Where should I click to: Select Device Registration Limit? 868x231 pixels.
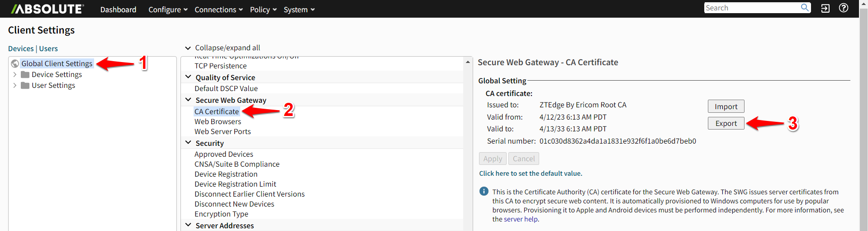[235, 184]
